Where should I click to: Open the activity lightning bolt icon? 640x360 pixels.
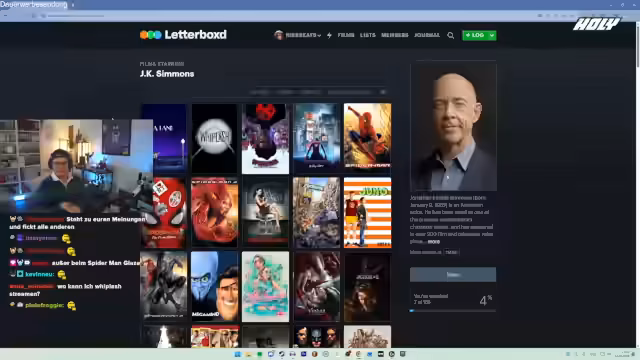pos(329,36)
